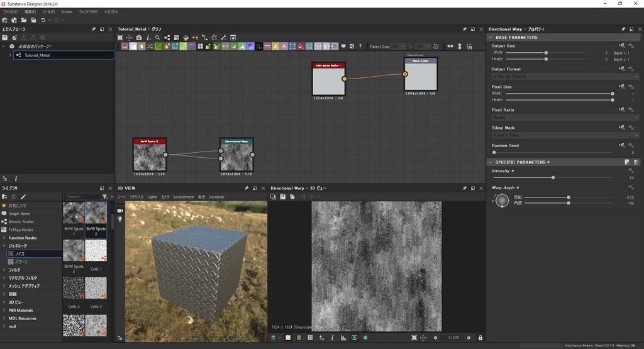Select the Atomic Nodes library entry

coord(21,221)
